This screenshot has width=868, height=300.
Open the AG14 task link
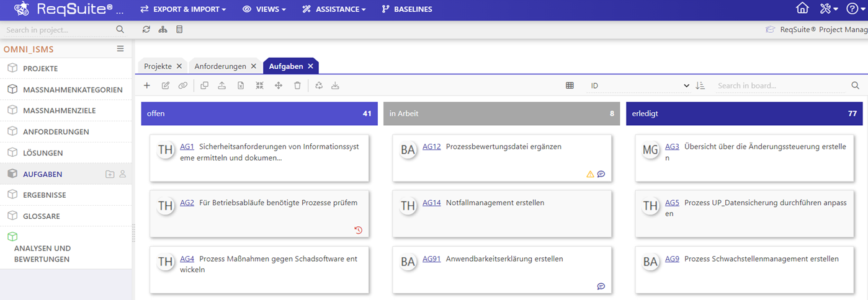(431, 203)
